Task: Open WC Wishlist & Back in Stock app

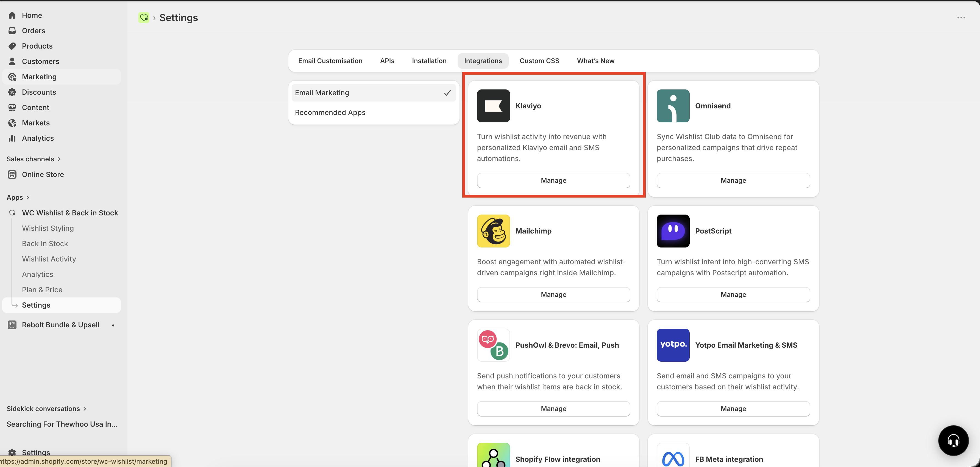Action: (70, 213)
